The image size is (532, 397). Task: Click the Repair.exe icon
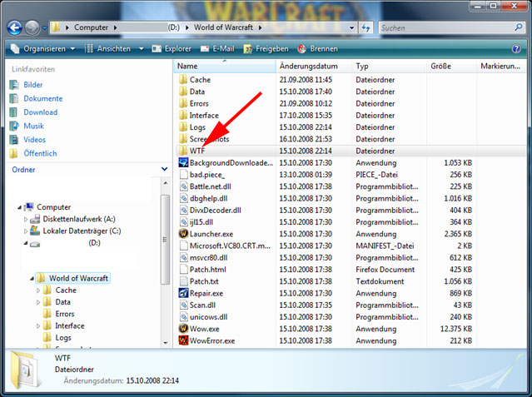[x=183, y=293]
